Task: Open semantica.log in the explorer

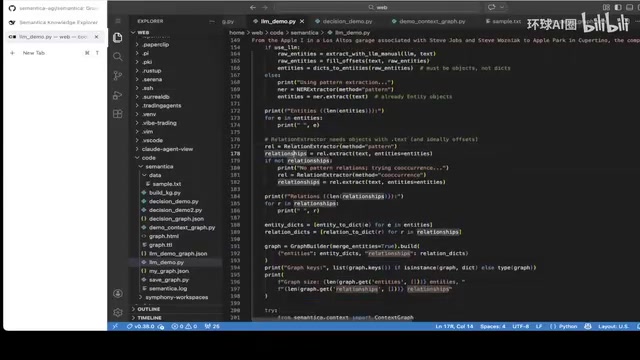Action: (168, 289)
